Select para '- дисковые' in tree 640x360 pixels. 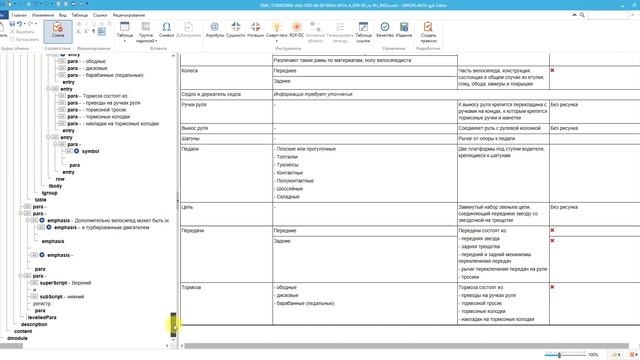87,68
